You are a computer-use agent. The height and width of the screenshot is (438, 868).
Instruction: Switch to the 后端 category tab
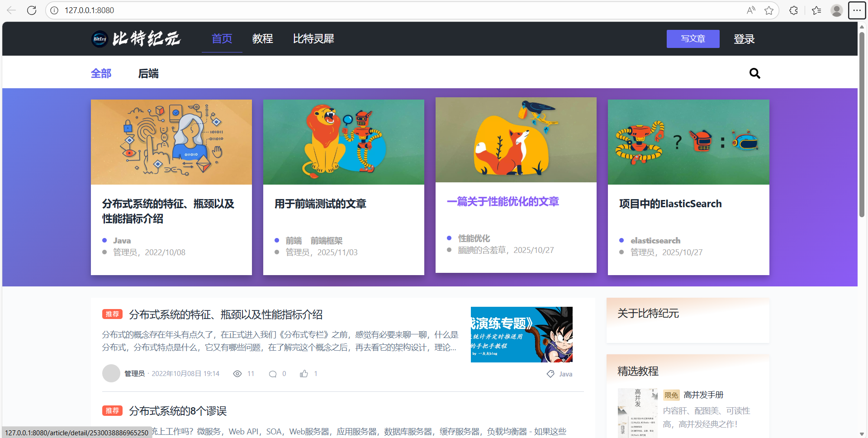[x=148, y=73]
